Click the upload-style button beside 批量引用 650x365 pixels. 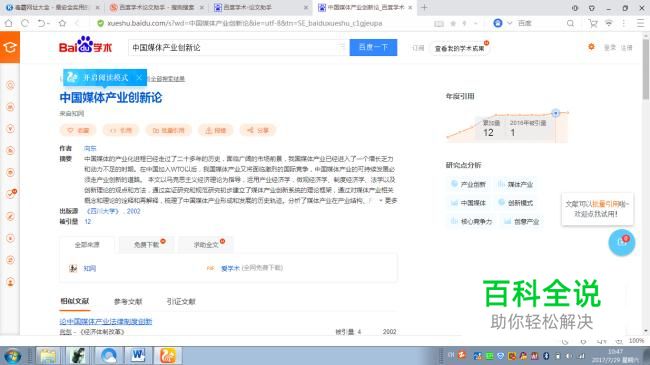click(x=216, y=130)
